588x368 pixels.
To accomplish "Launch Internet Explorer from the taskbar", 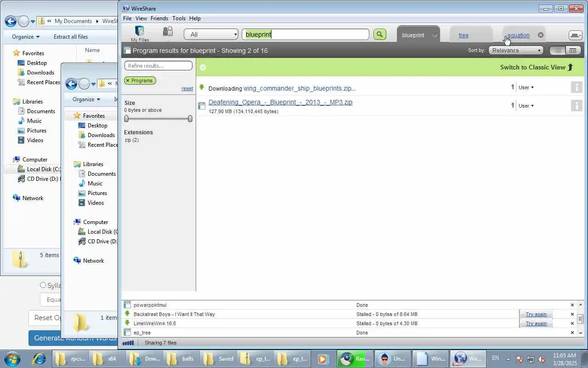I will 39,359.
